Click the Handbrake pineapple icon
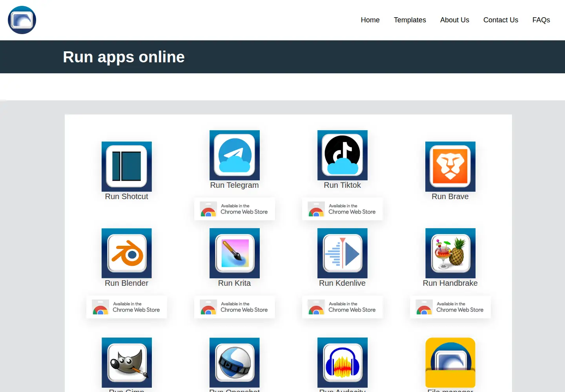Screen dimensions: 565x392 450,253
